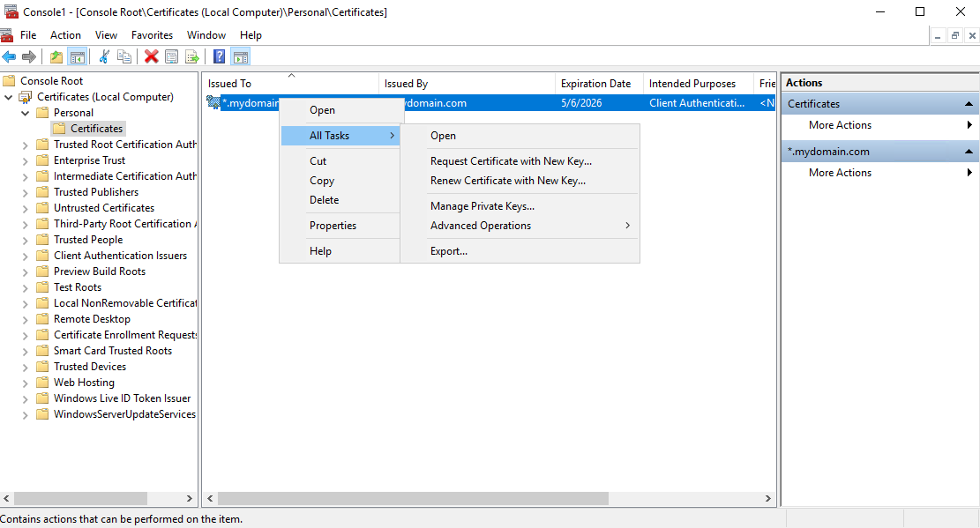The image size is (980, 528).
Task: Select the Remote Desktop folder in tree
Action: (x=92, y=319)
